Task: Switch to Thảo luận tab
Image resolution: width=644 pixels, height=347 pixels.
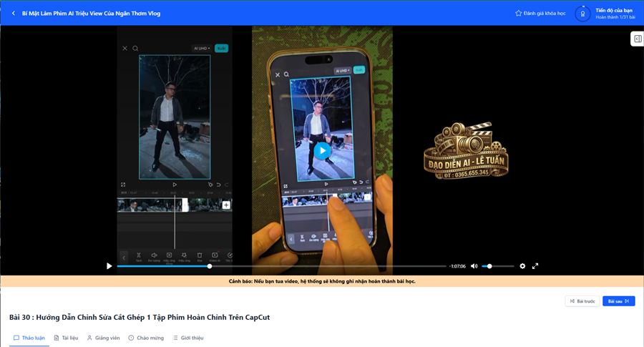Action: pyautogui.click(x=29, y=338)
